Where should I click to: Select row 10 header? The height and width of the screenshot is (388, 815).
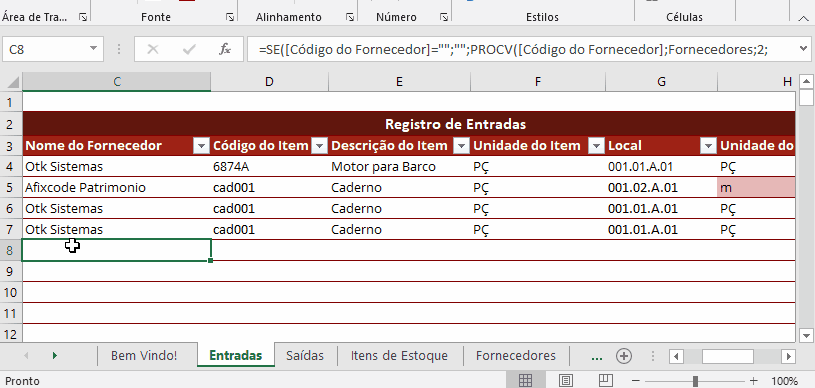tap(10, 292)
